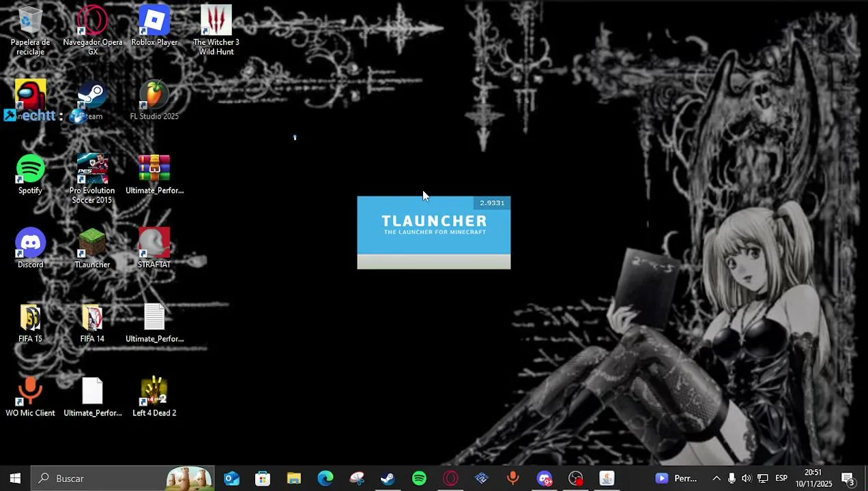This screenshot has width=868, height=491.
Task: Select the Steam desktop shortcut
Action: pos(92,100)
